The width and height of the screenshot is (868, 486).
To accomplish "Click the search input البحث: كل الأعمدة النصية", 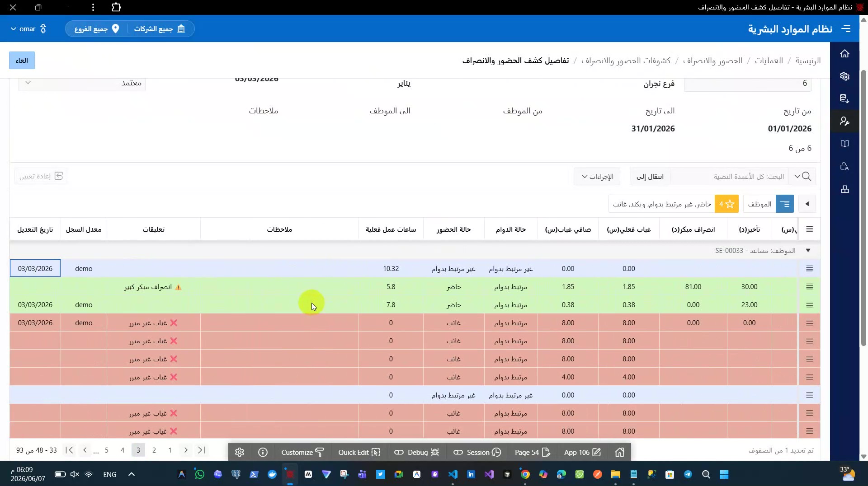I will pos(729,176).
